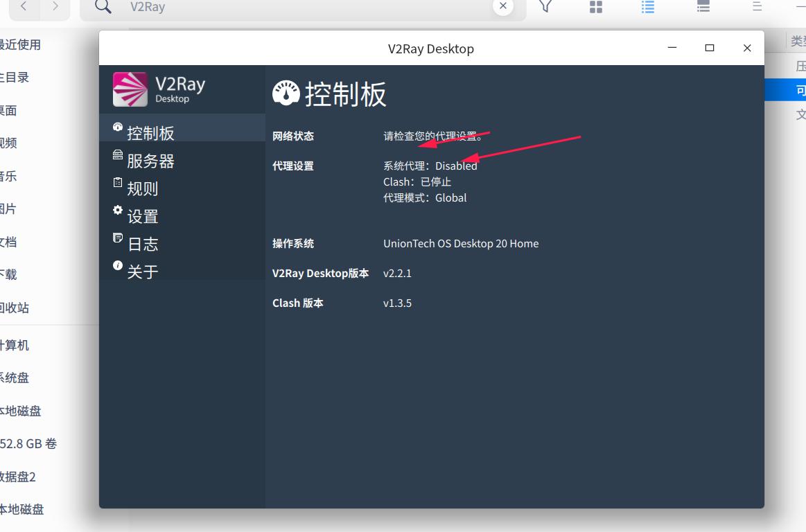Select 文档 in file manager sidebar
The image size is (806, 532).
(9, 242)
